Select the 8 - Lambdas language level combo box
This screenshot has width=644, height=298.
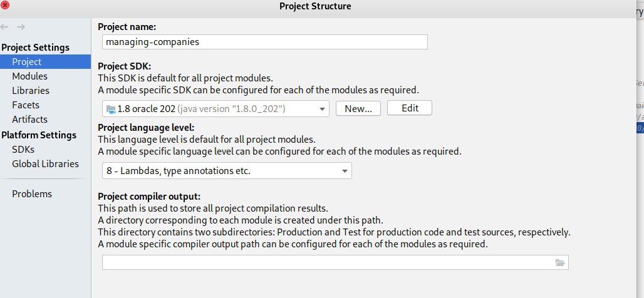227,171
